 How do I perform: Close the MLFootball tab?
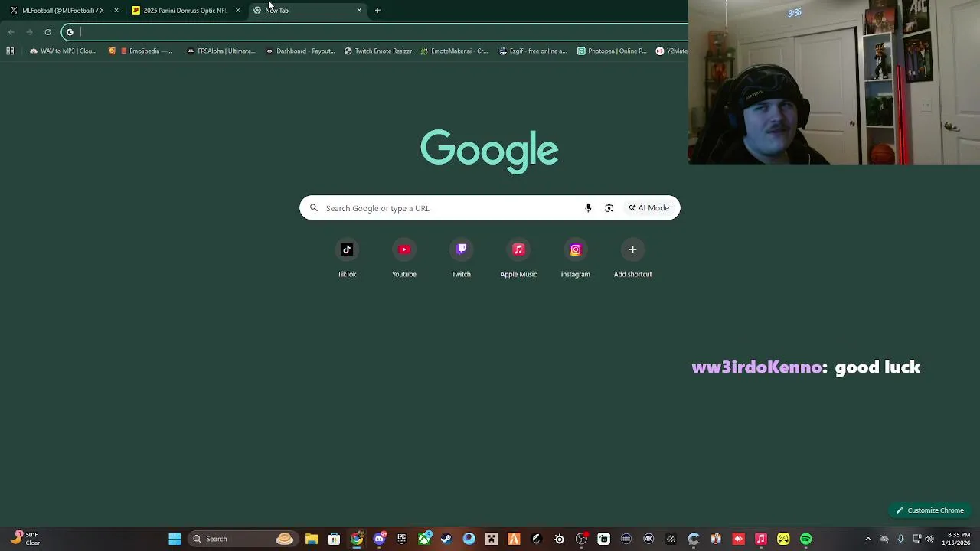[x=116, y=10]
